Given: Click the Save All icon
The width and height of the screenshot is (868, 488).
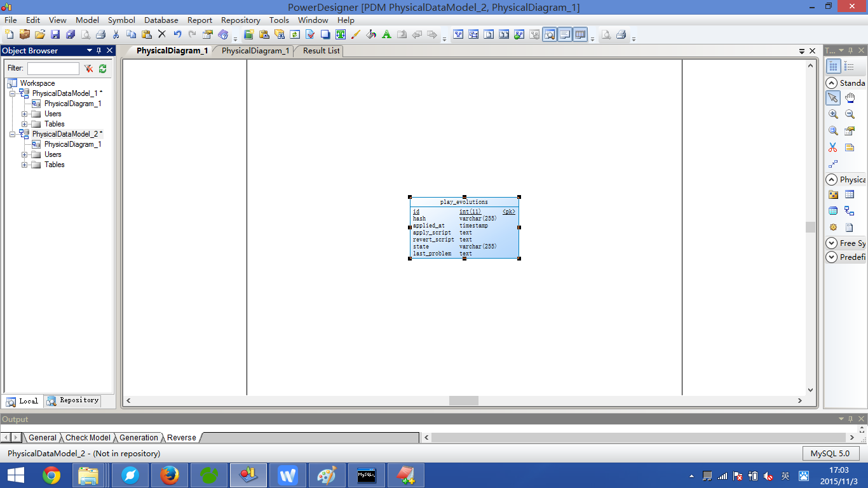Looking at the screenshot, I should [x=71, y=34].
